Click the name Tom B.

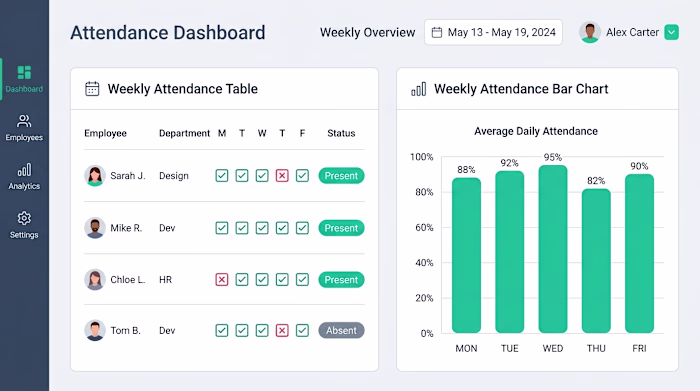125,330
